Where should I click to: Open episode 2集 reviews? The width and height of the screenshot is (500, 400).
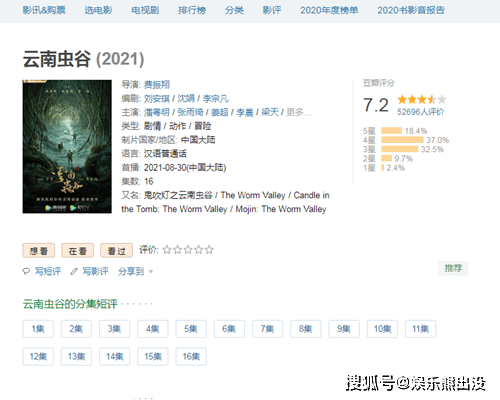(x=76, y=329)
